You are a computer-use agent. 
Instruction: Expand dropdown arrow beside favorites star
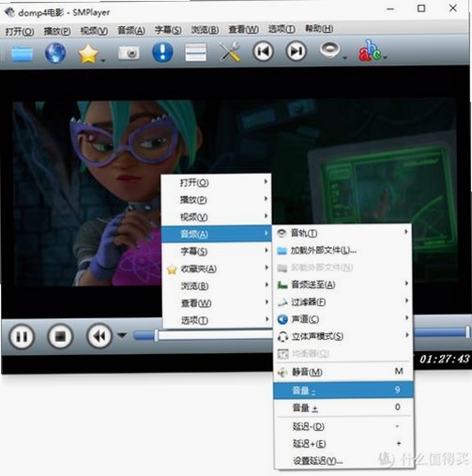click(103, 60)
